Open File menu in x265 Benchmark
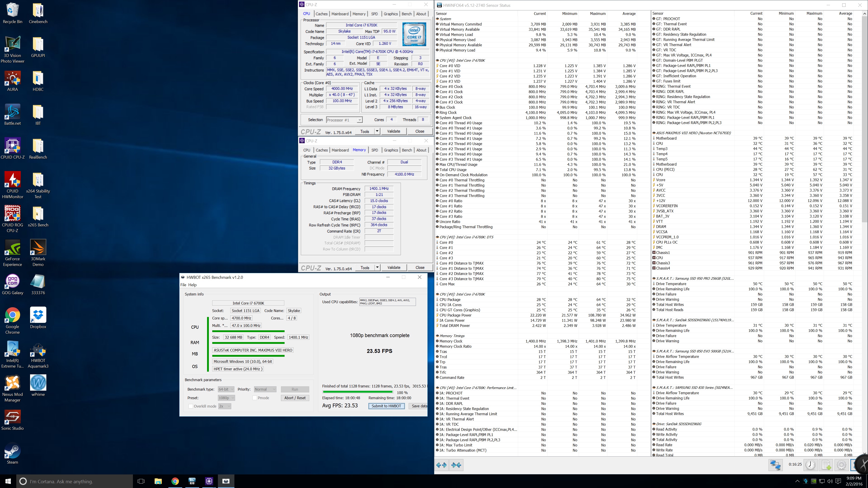Screen dimensions: 868x488 pos(183,285)
